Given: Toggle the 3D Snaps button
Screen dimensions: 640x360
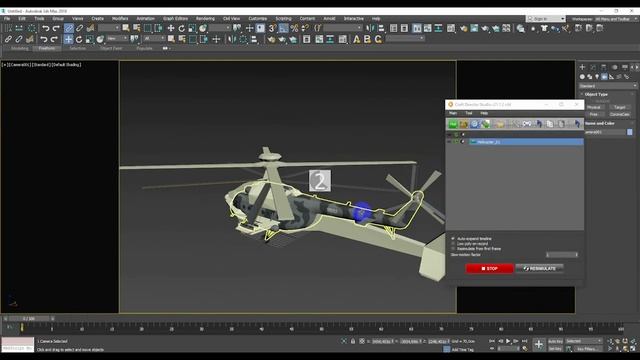Looking at the screenshot, I should [273, 28].
